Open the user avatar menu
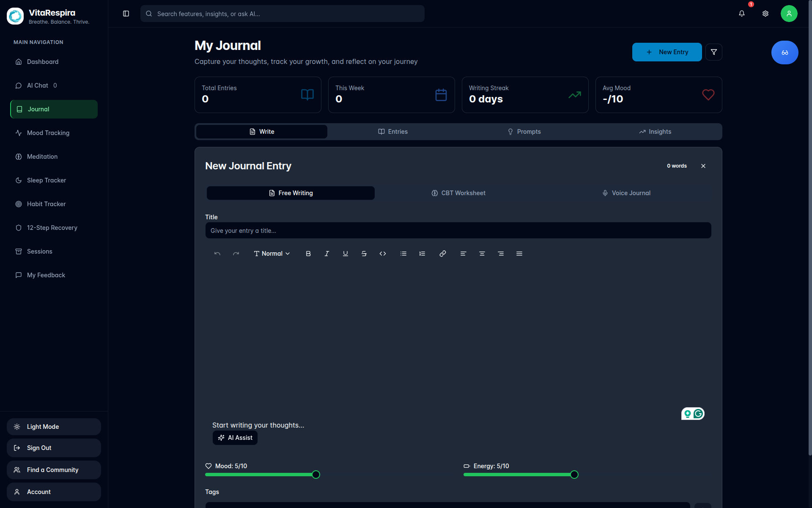 (789, 14)
